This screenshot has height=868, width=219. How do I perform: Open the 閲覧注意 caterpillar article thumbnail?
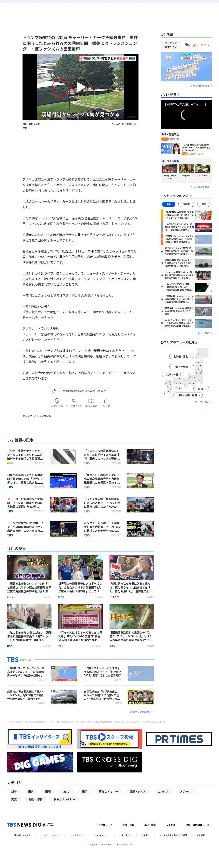click(131, 617)
